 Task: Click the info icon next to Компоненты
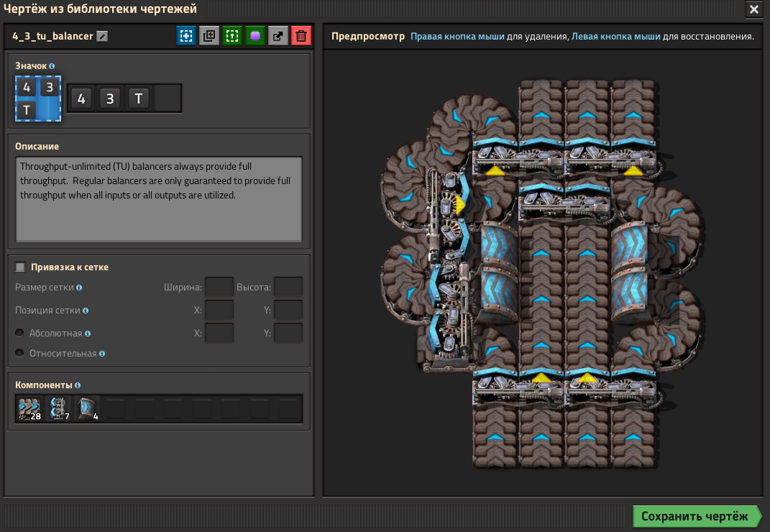78,385
